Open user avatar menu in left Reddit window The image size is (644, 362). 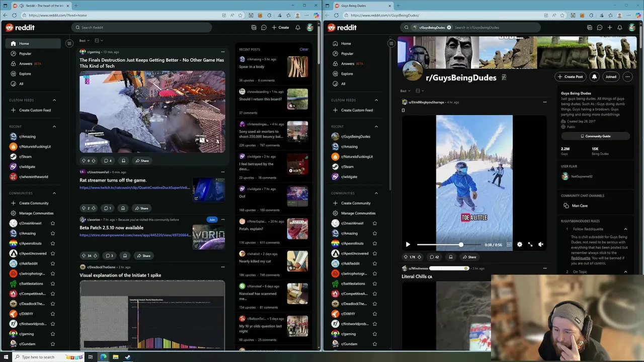tap(310, 28)
